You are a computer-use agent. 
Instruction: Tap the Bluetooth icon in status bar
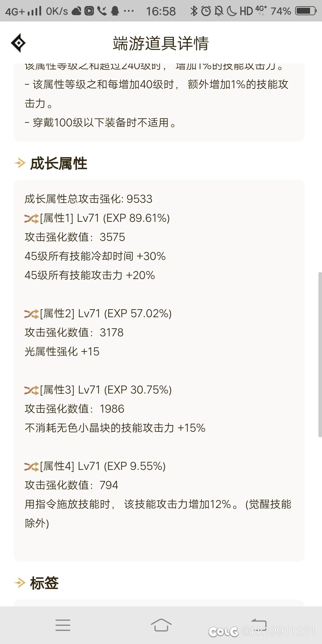point(194,11)
